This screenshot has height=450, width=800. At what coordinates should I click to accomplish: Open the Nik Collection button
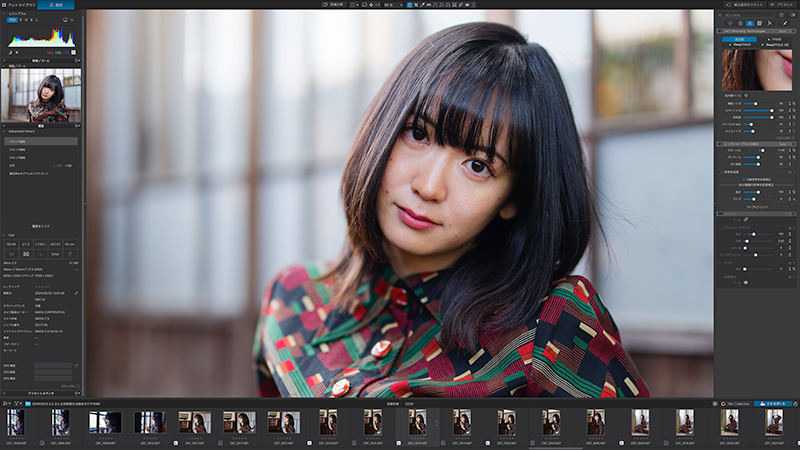(735, 404)
